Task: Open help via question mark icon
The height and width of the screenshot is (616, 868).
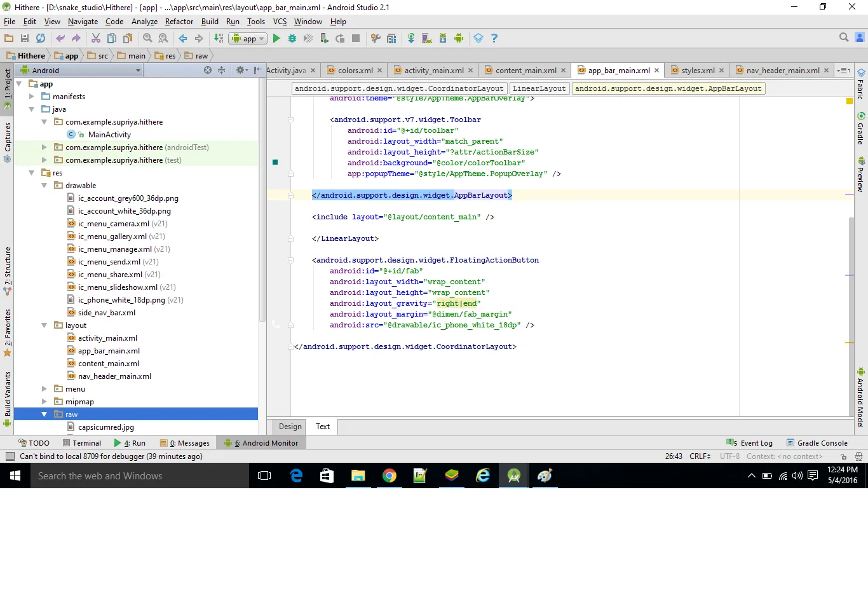Action: coord(494,39)
